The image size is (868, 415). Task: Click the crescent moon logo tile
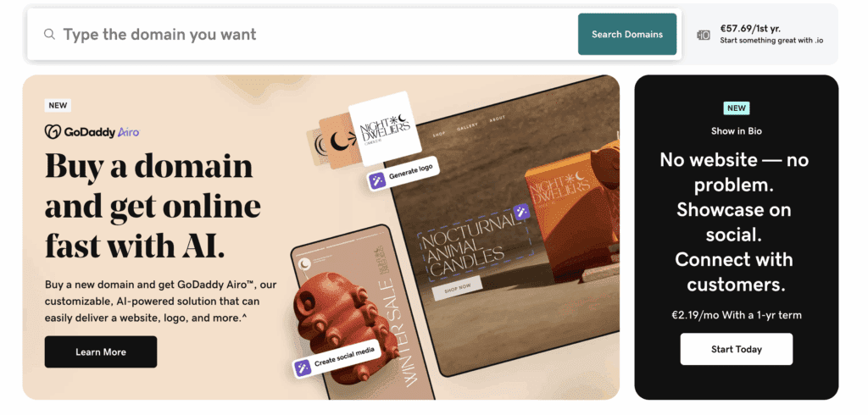point(341,141)
